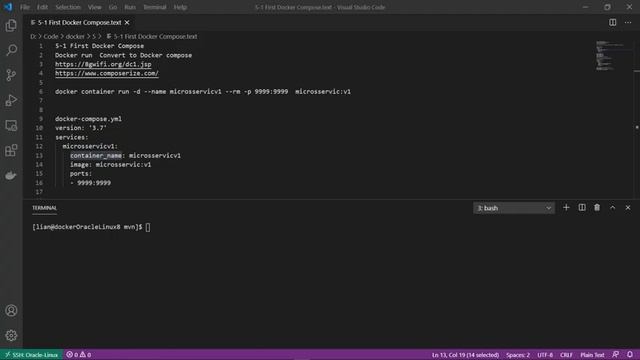
Task: Open the Go menu
Action: [x=113, y=7]
